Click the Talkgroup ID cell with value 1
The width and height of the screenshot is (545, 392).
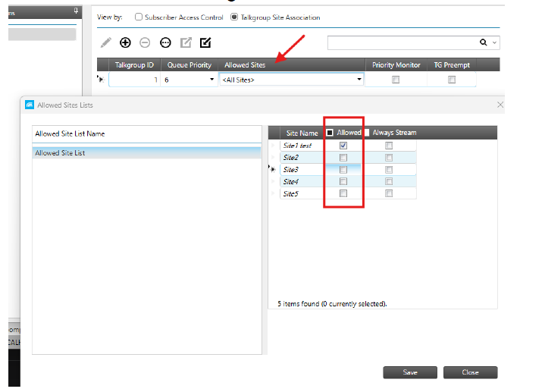tap(134, 80)
